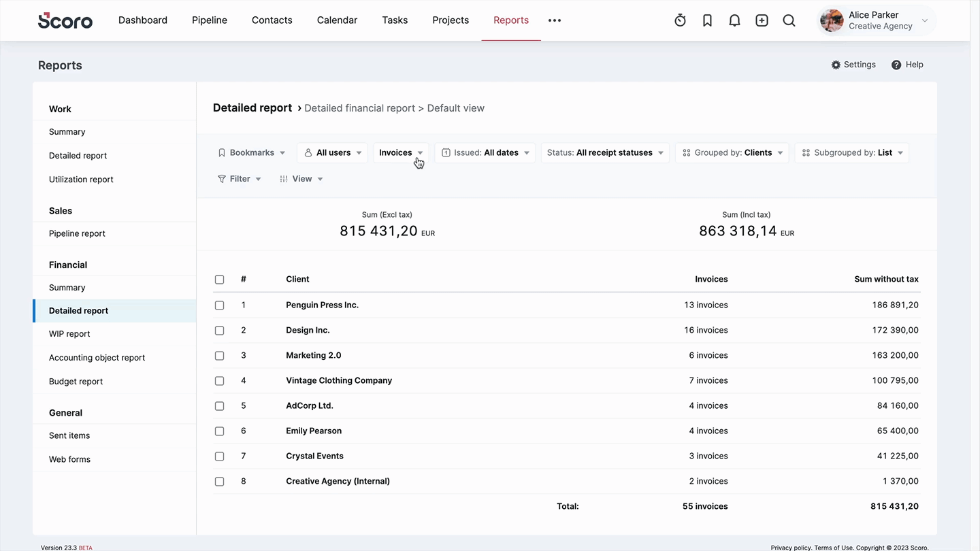Expand the user account menu chevron

point(925,20)
